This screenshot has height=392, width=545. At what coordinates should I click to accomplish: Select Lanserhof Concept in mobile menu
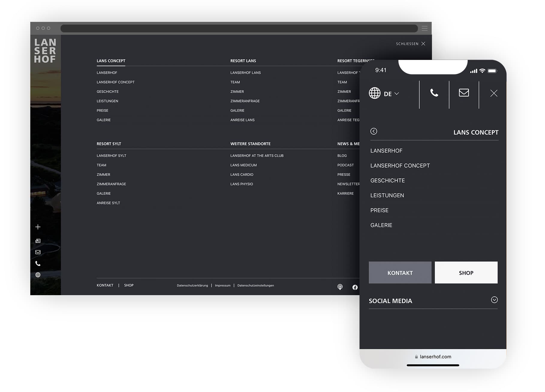pyautogui.click(x=400, y=166)
